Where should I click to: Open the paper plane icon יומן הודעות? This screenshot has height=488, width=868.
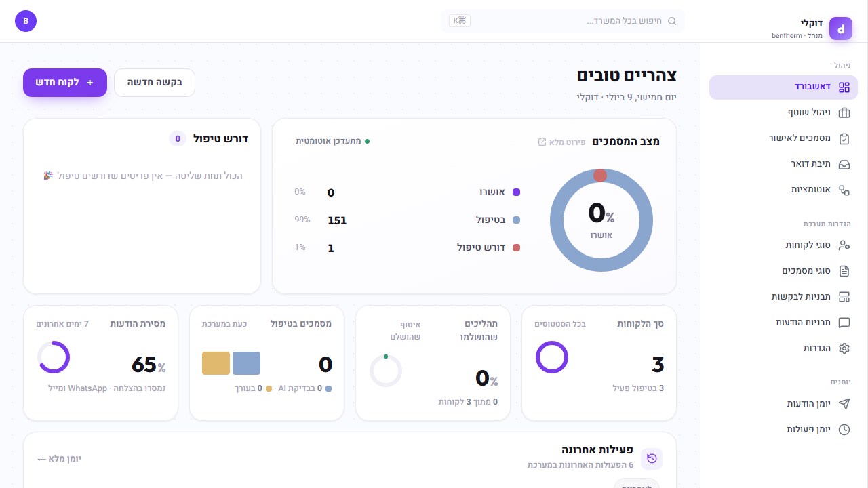coord(844,404)
